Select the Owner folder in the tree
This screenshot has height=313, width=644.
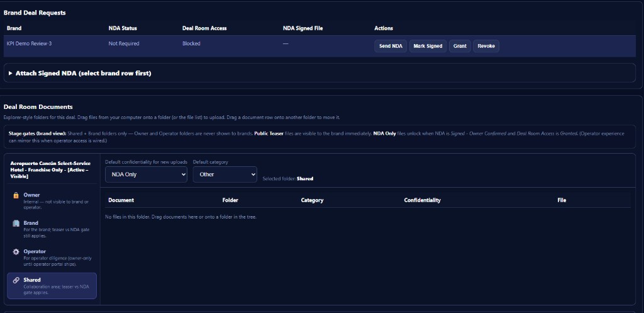click(x=52, y=201)
